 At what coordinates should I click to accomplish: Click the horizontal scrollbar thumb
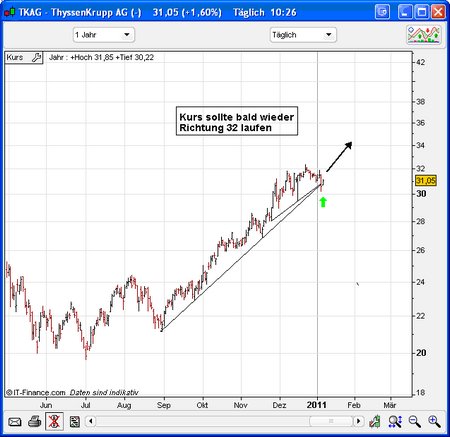tap(331, 421)
